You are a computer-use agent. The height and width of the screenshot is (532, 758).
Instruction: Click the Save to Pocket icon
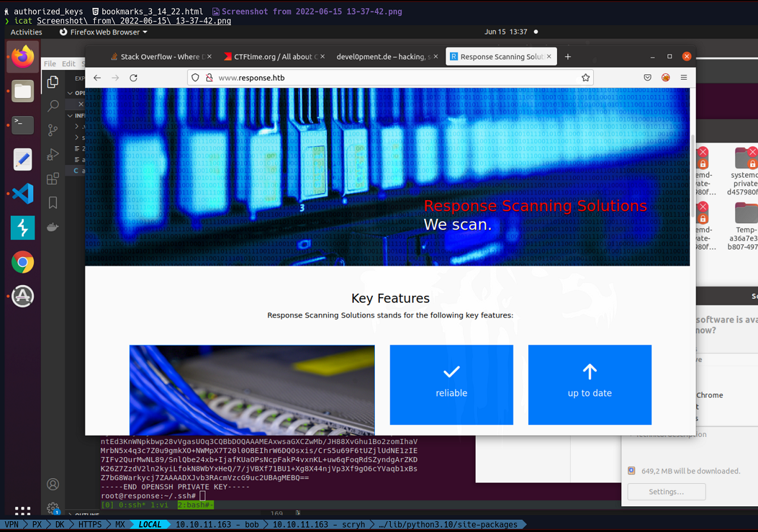tap(648, 78)
